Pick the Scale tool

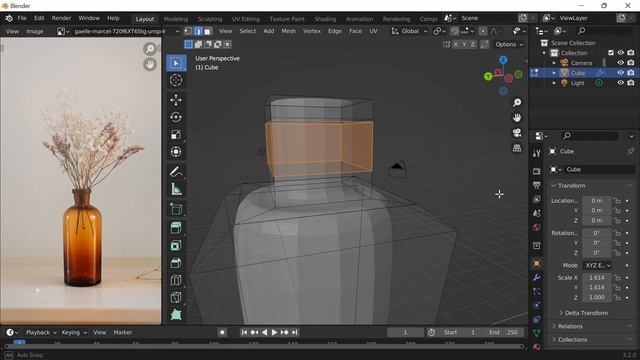pos(176,134)
